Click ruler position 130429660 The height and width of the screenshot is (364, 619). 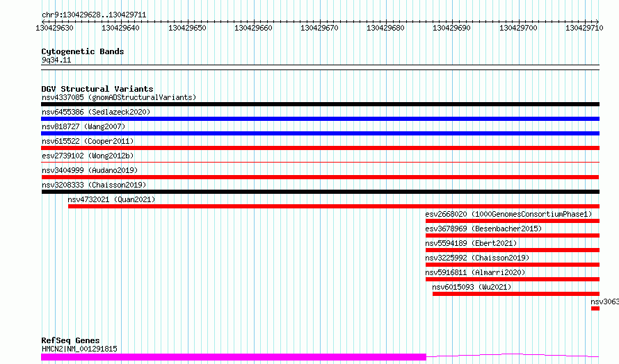(x=253, y=28)
